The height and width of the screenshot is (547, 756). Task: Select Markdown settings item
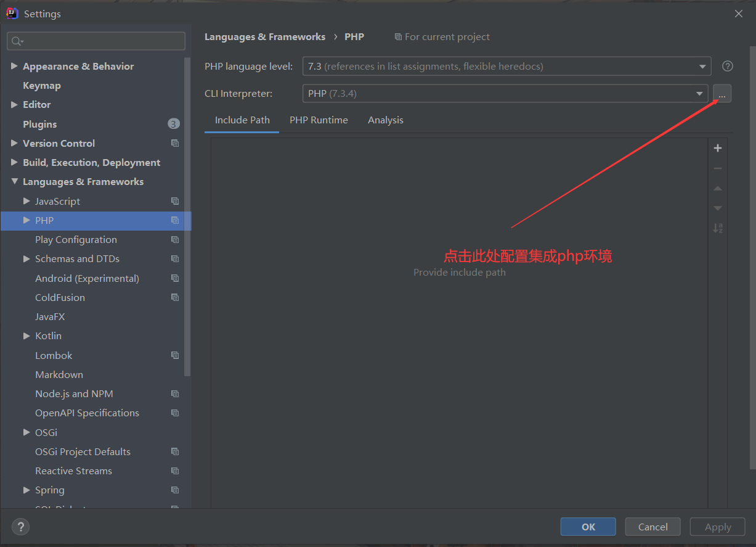click(59, 374)
